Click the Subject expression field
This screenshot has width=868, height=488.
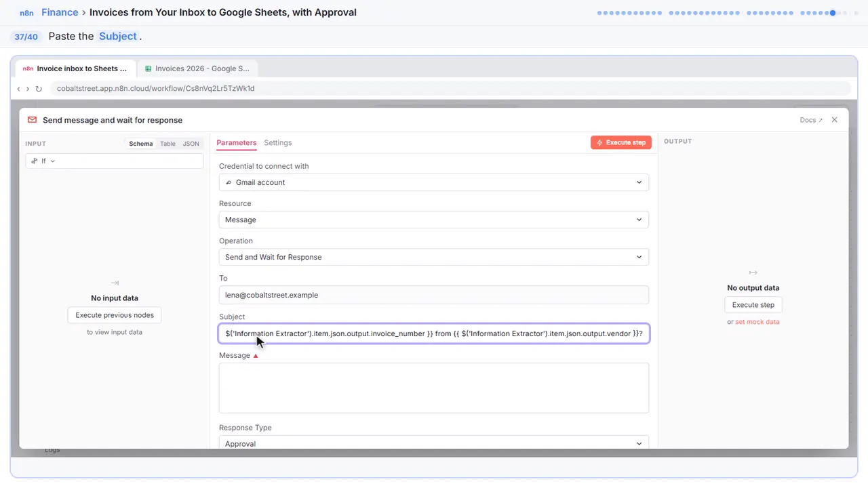(x=434, y=333)
